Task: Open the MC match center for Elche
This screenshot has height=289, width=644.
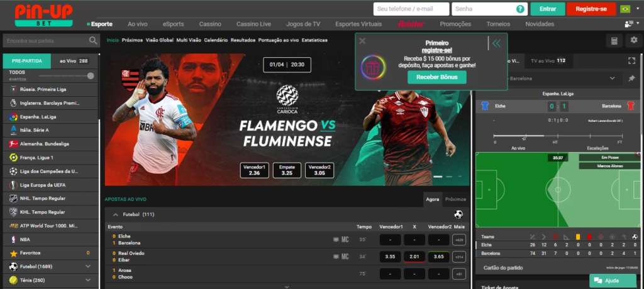Action: [345, 239]
